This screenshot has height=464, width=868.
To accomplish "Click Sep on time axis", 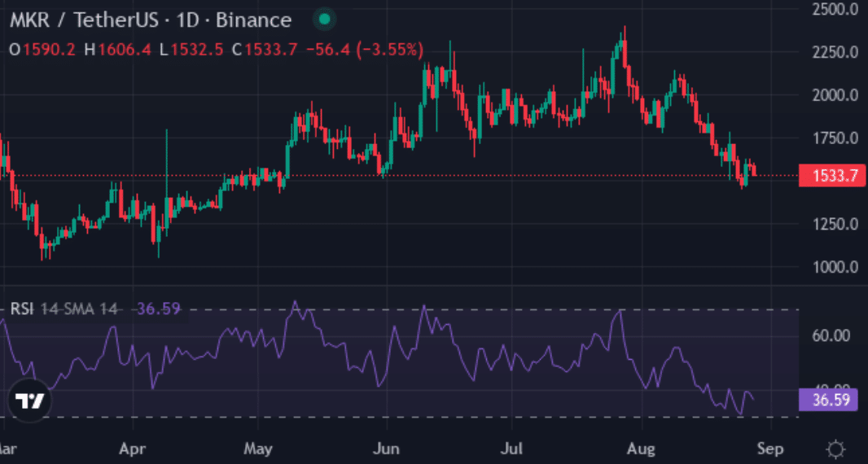I will click(x=770, y=448).
